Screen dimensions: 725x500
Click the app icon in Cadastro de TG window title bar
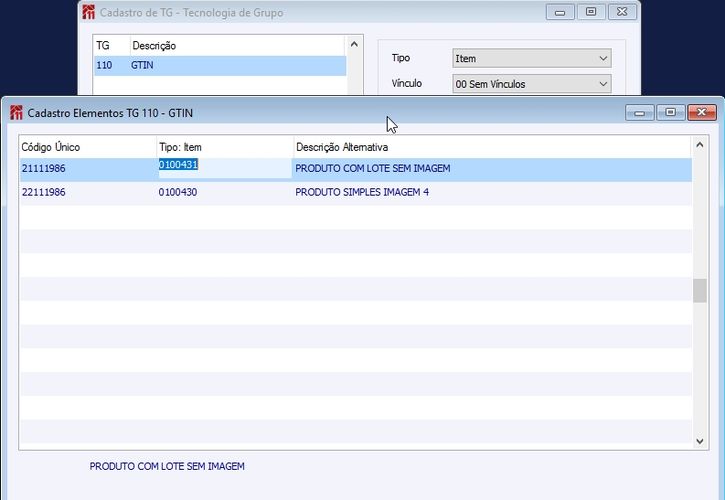point(88,12)
